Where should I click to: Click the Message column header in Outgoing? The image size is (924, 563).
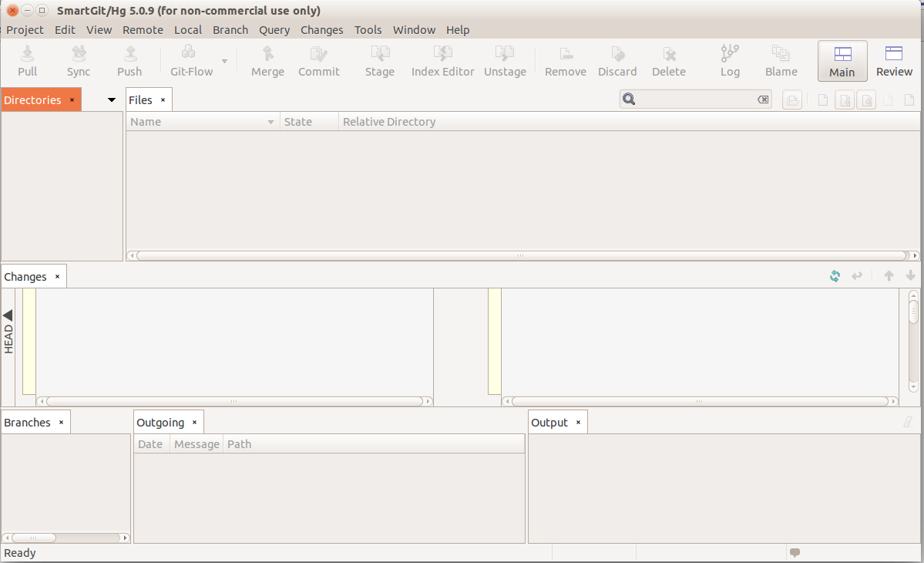(197, 444)
